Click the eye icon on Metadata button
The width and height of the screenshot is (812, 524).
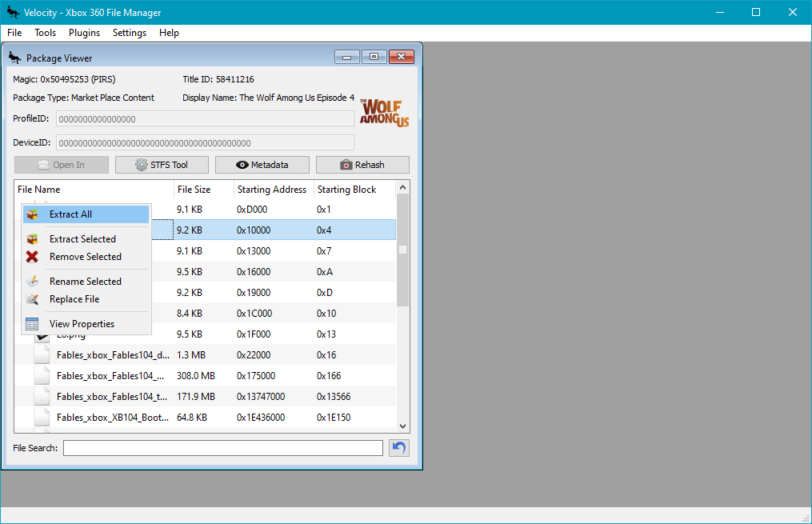242,165
